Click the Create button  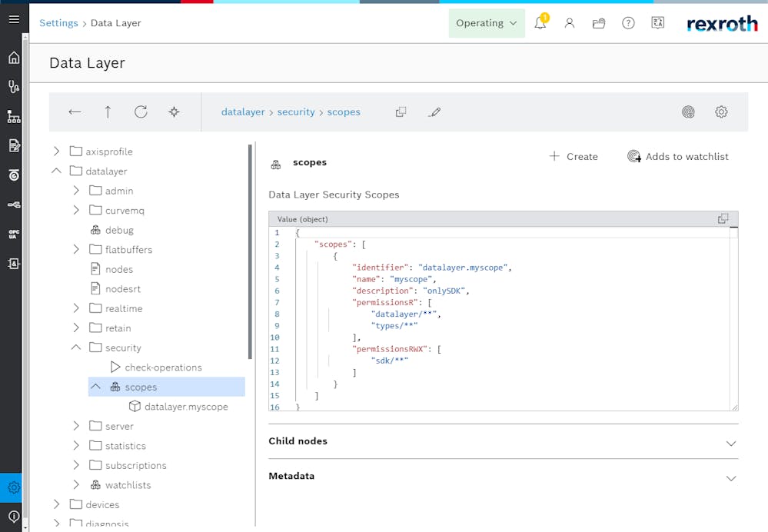(573, 156)
